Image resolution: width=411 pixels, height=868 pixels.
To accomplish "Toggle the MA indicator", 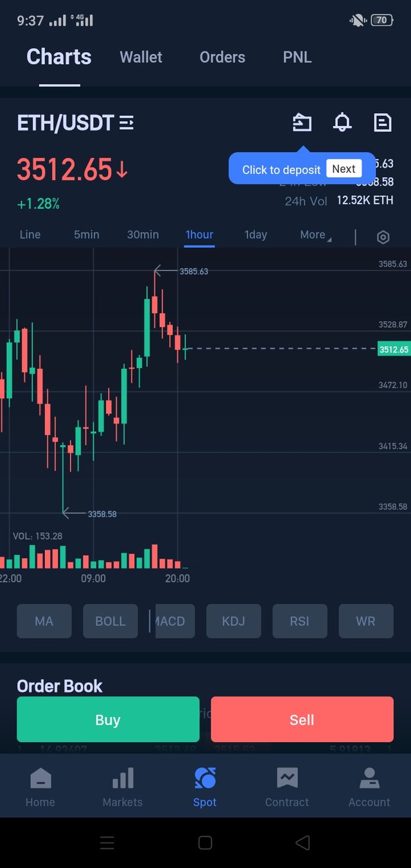I will pyautogui.click(x=44, y=621).
